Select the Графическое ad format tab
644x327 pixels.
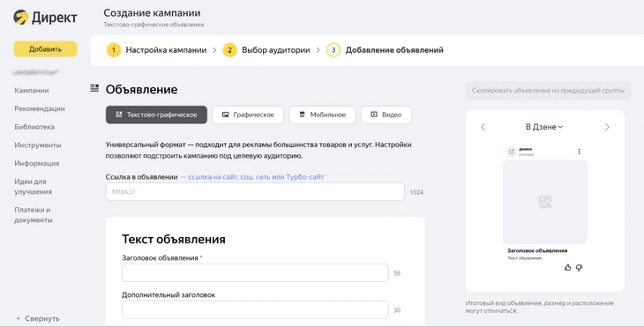[248, 115]
